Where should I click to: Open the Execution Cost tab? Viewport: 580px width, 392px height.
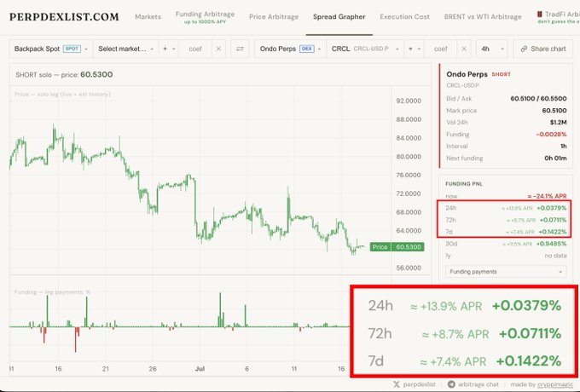click(404, 17)
